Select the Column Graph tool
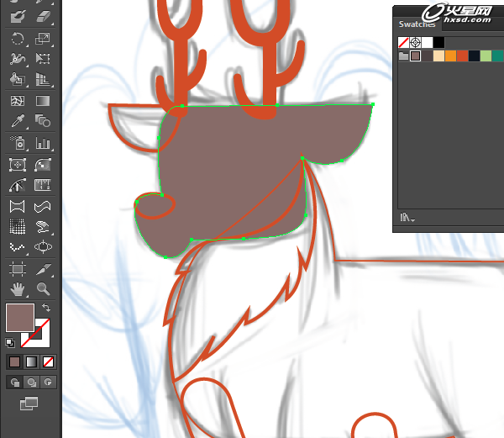 43,143
